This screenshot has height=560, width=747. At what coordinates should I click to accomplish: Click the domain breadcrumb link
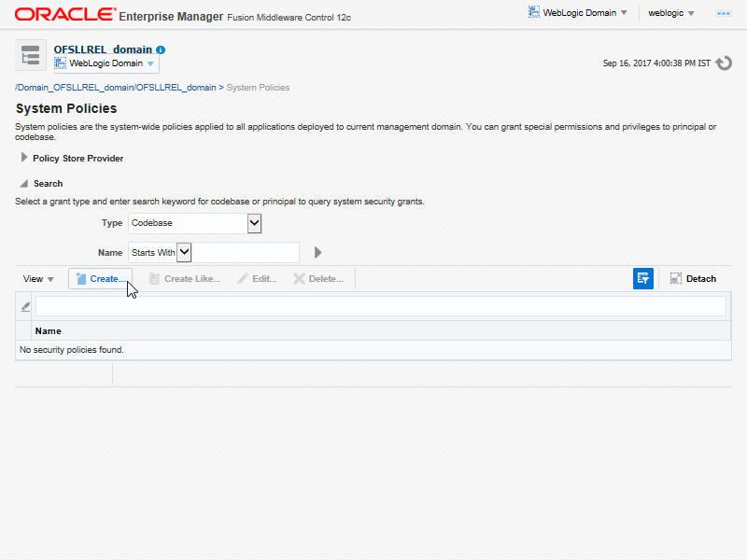116,88
